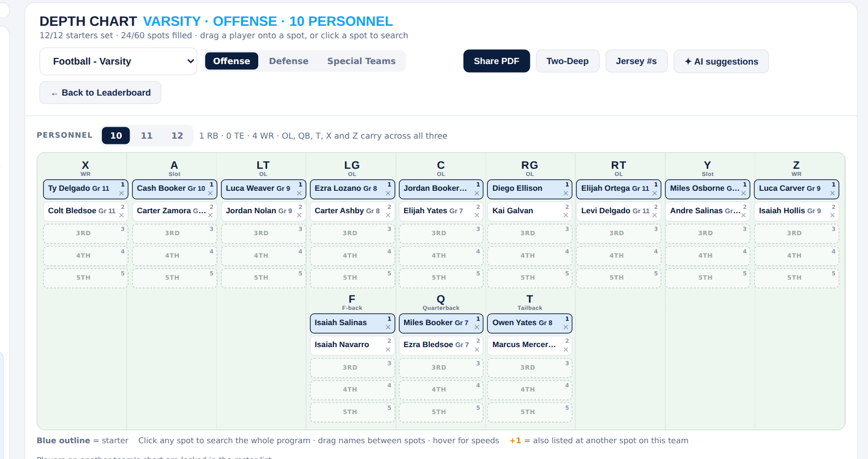Remove Owen Yates from Tailback
This screenshot has height=459, width=868.
tap(566, 328)
